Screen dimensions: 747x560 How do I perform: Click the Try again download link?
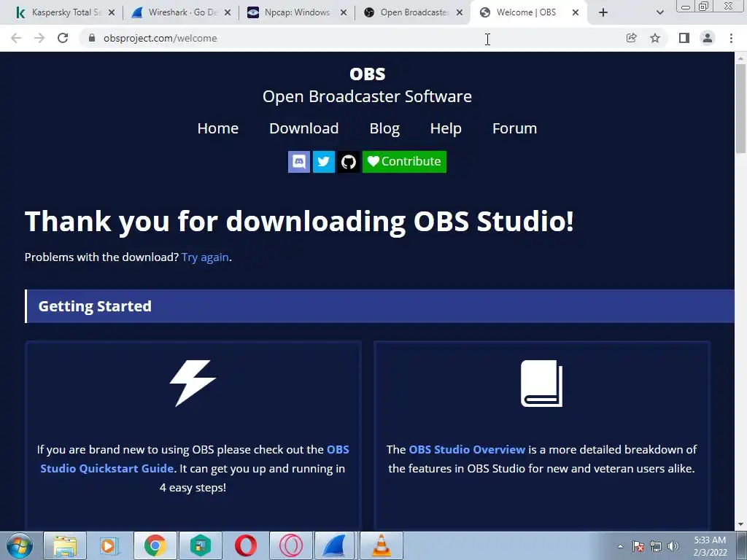205,257
